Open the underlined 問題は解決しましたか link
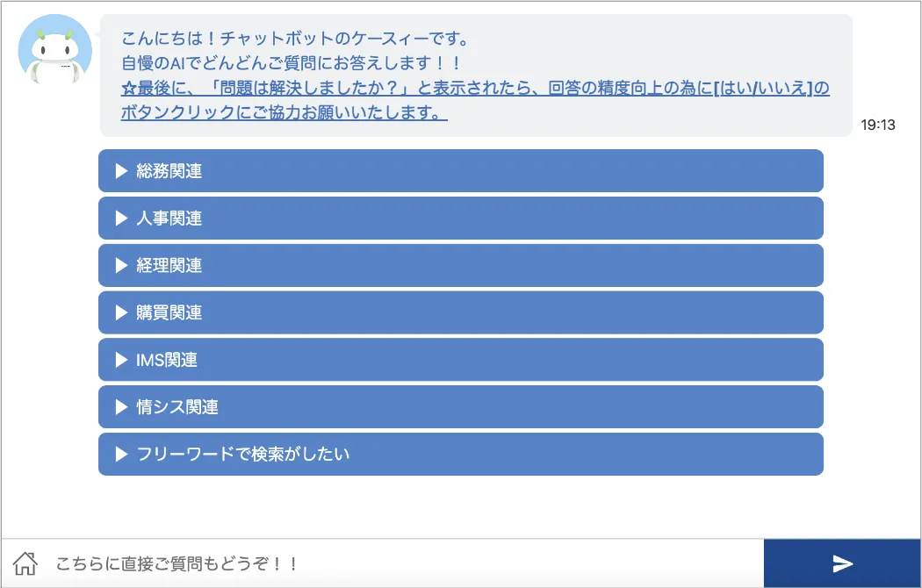This screenshot has height=588, width=922. pyautogui.click(x=475, y=100)
